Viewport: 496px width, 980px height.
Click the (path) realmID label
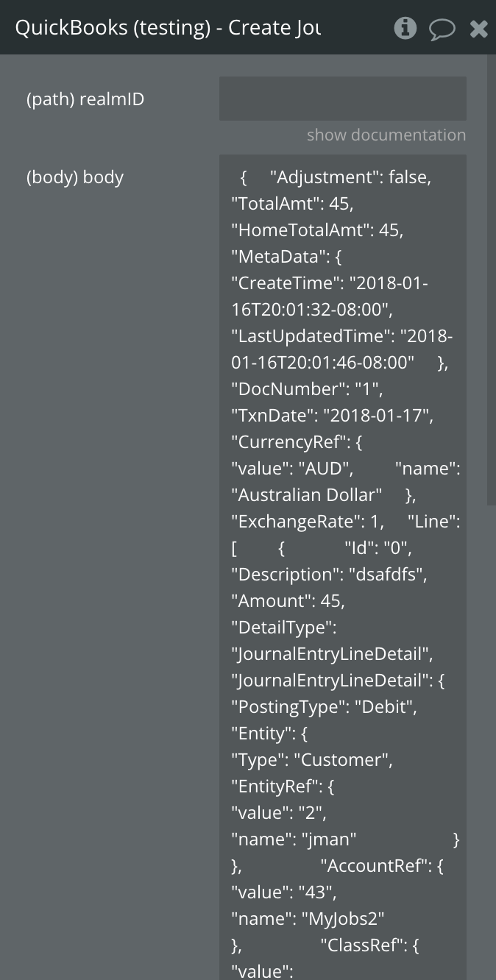(x=85, y=99)
